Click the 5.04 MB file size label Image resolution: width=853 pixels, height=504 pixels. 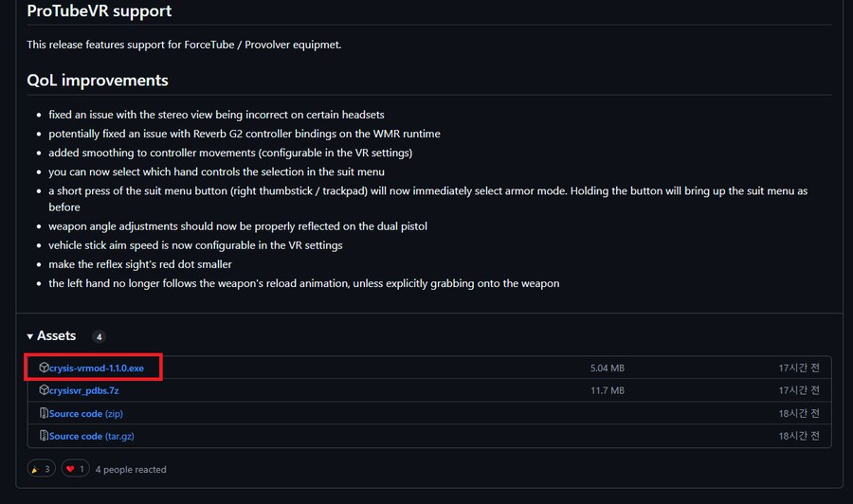(x=608, y=369)
